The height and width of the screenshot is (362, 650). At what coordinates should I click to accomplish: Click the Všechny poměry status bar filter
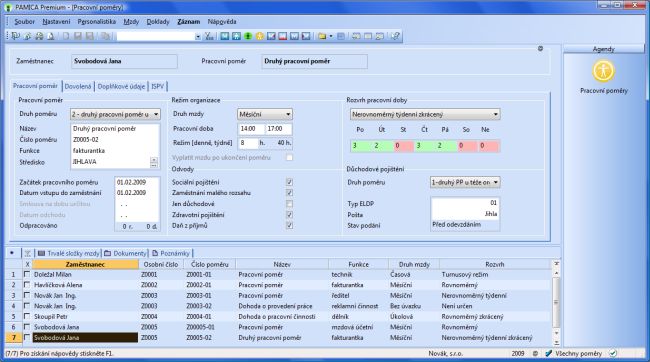(578, 353)
